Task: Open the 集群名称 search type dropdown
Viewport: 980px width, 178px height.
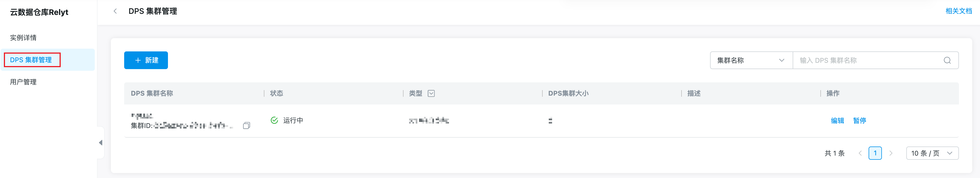Action: point(751,60)
